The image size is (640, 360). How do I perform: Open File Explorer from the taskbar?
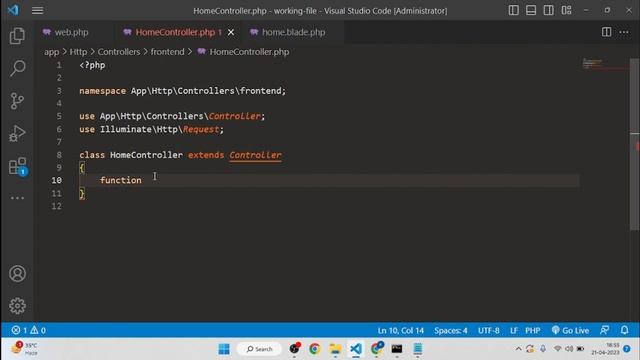pyautogui.click(x=336, y=349)
